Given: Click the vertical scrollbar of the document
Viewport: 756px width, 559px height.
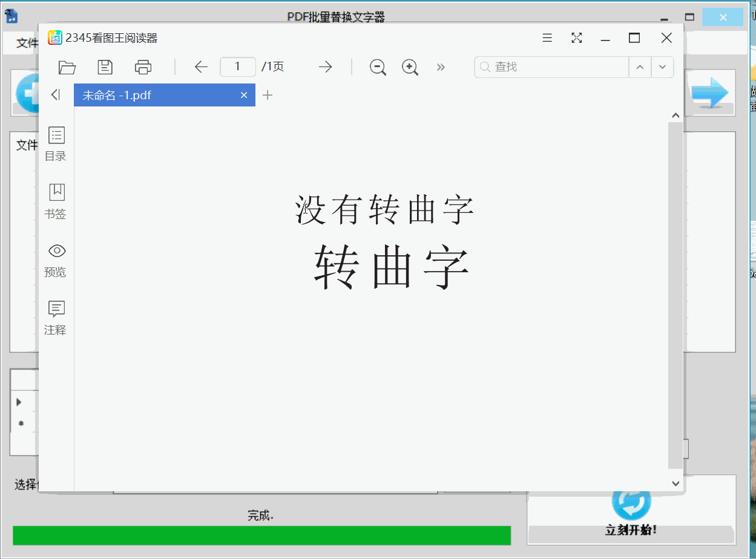Looking at the screenshot, I should tap(675, 290).
